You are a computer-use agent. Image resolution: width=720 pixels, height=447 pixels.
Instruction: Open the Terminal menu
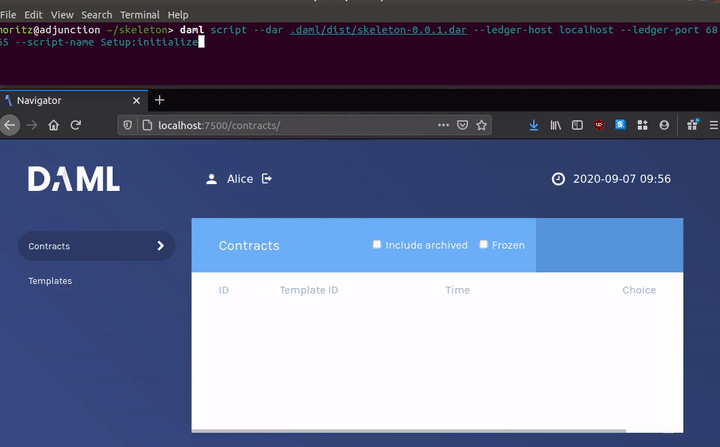coord(140,15)
